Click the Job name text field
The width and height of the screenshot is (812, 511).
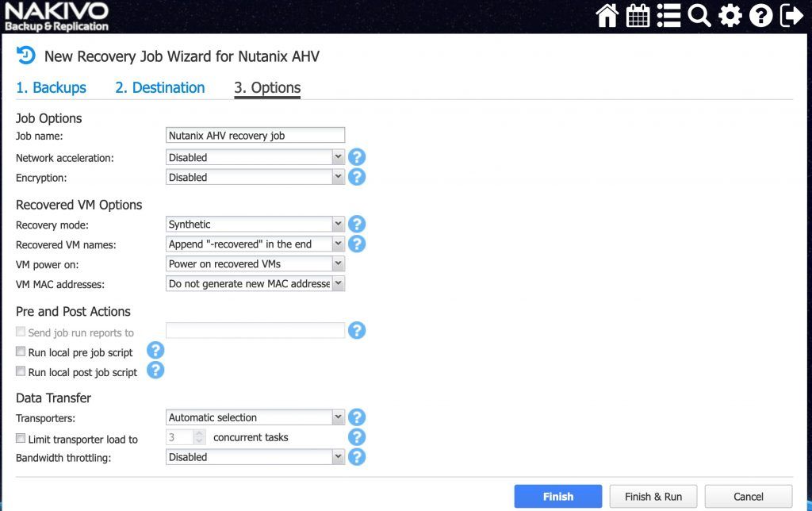pos(255,135)
